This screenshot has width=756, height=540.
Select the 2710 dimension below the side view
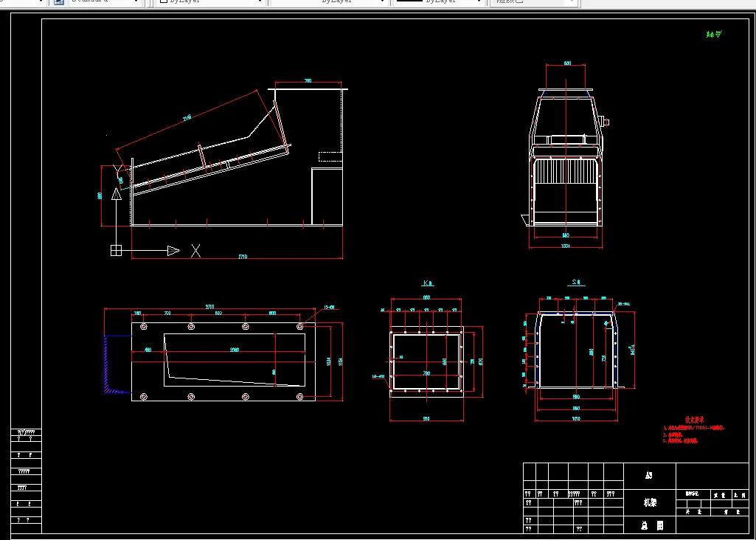click(x=243, y=257)
